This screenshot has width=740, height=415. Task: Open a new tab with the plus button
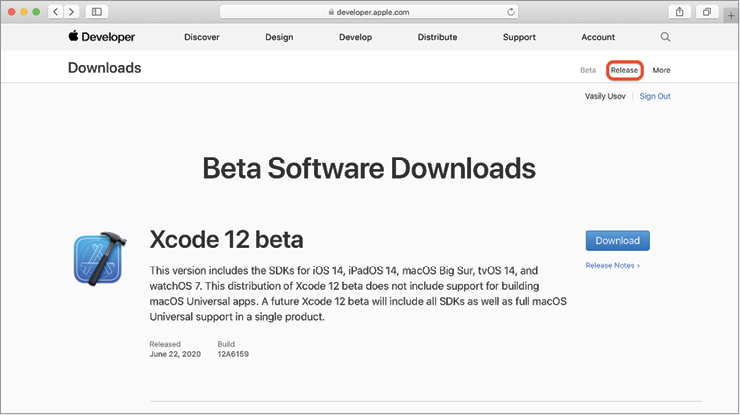[x=731, y=13]
